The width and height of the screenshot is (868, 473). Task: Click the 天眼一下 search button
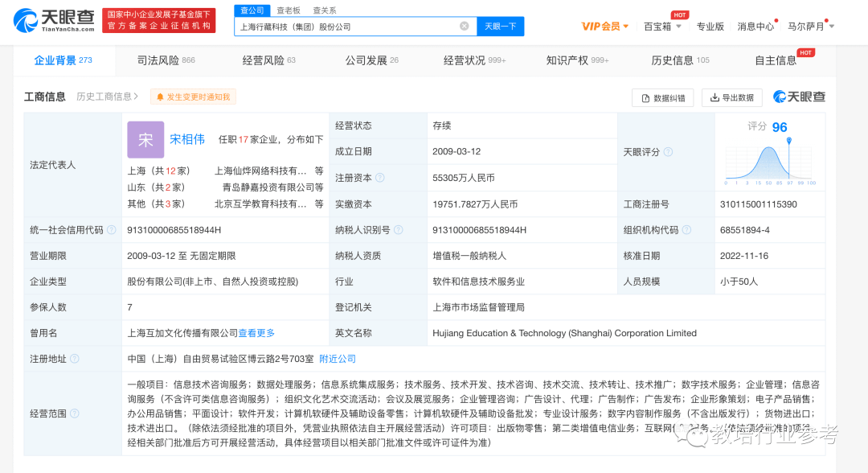(x=501, y=26)
